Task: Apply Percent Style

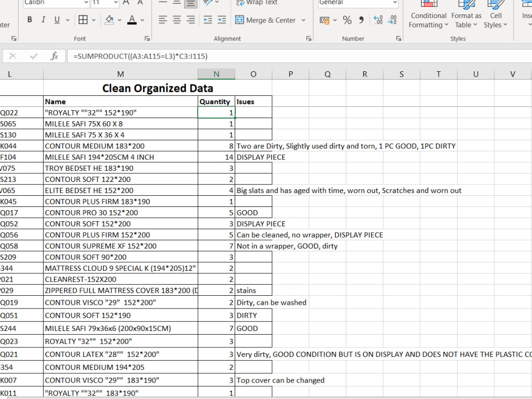Action: pos(347,20)
